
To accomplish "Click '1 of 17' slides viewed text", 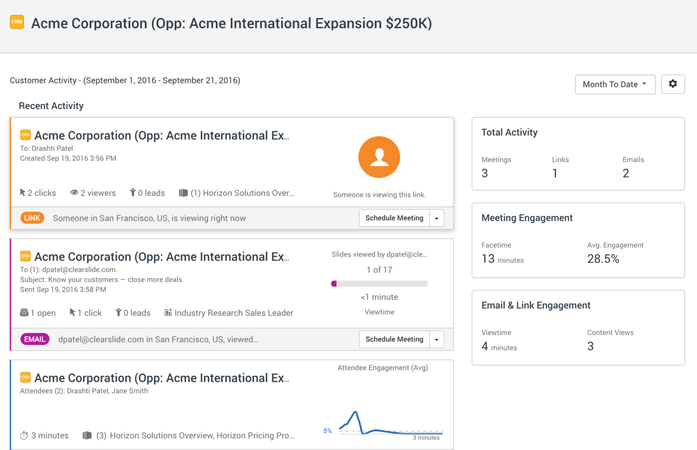I will 379,270.
